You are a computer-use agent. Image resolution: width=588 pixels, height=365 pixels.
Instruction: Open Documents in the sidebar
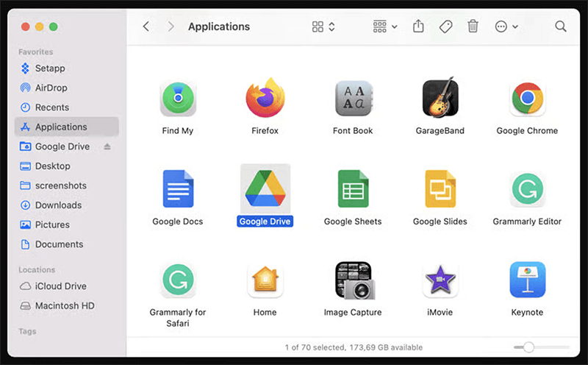tap(67, 244)
